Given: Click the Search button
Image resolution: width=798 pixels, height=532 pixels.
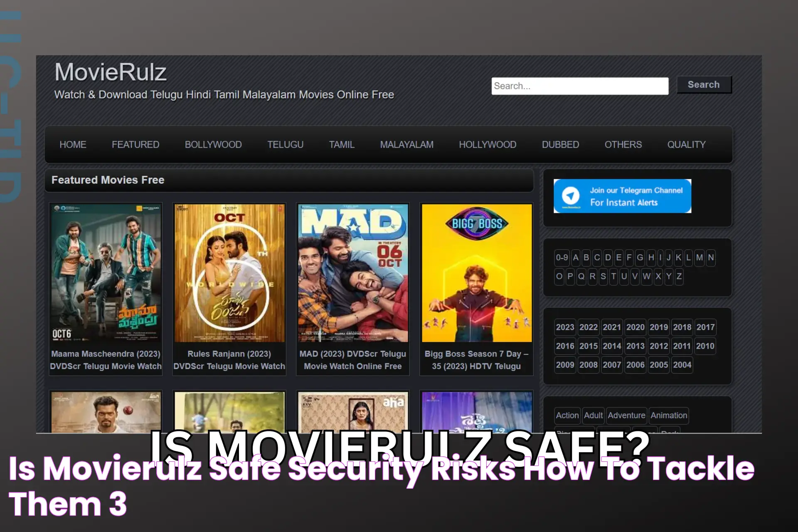Looking at the screenshot, I should 704,84.
